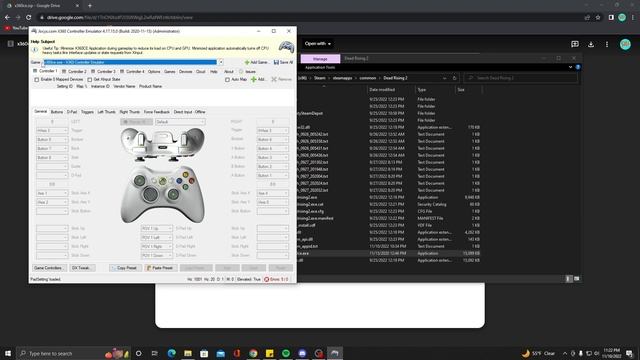
Task: Refresh the Dead Rising 2 Explorer folder
Action: point(454,78)
